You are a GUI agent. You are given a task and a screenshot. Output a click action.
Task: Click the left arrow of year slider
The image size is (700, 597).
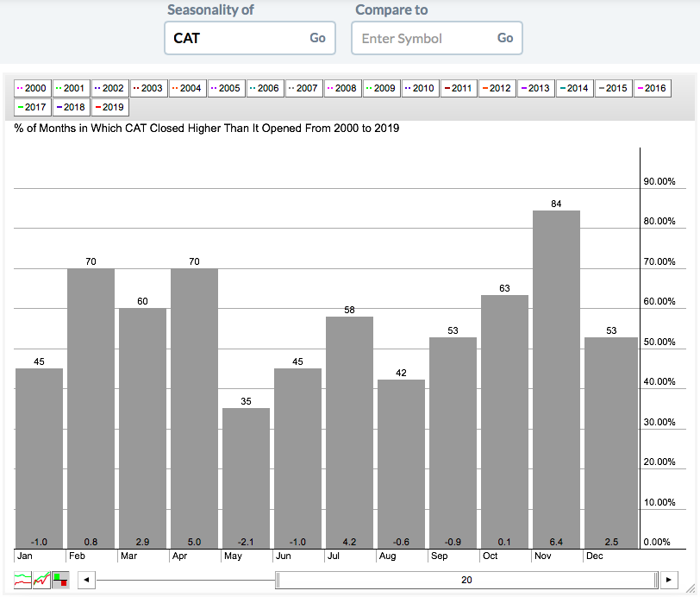pos(85,580)
